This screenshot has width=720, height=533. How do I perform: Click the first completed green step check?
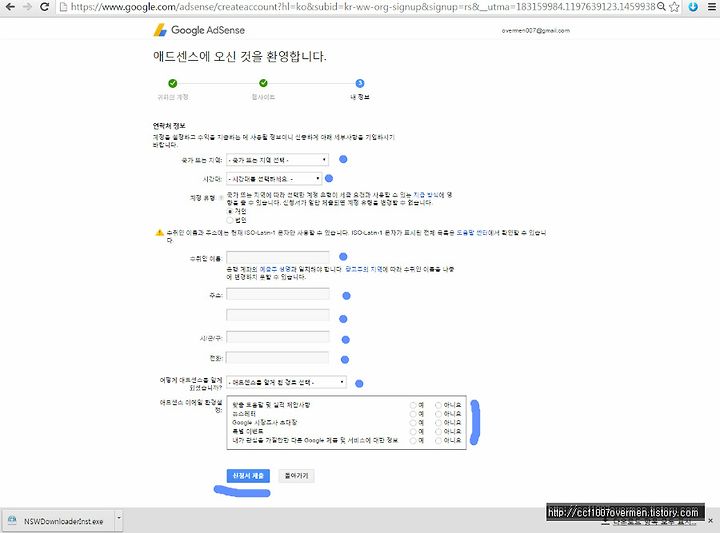click(173, 83)
